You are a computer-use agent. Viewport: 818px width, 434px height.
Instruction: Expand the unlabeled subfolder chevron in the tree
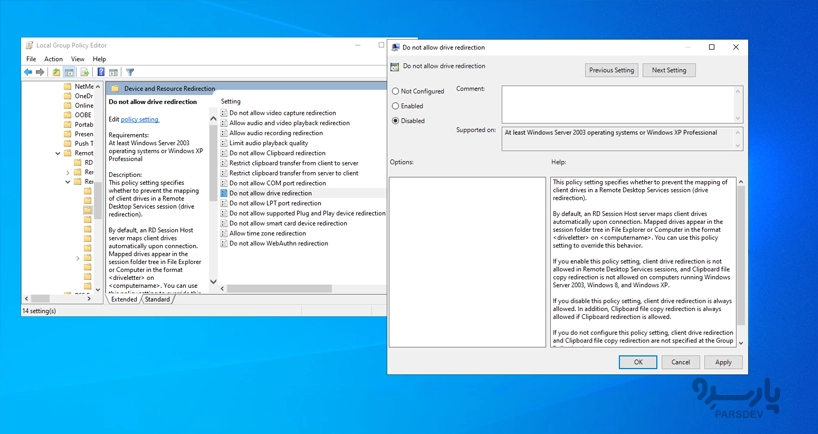coord(78,258)
